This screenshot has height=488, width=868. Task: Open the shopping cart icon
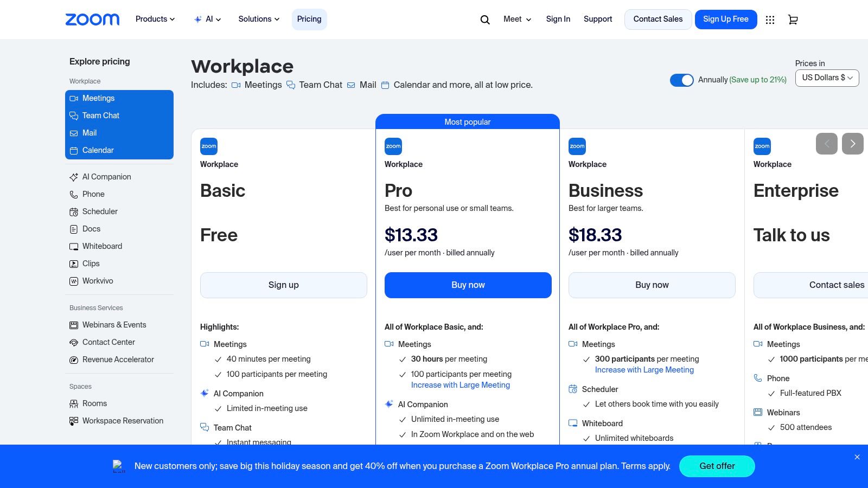(x=793, y=20)
